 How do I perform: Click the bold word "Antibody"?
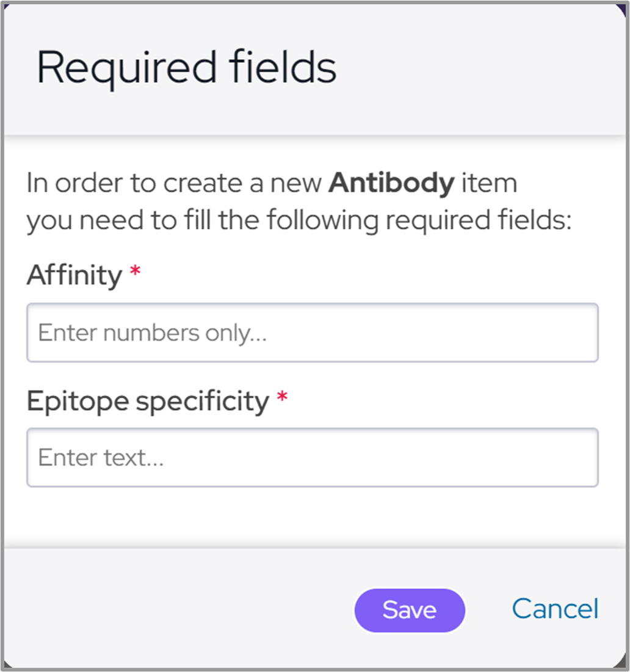(x=391, y=182)
